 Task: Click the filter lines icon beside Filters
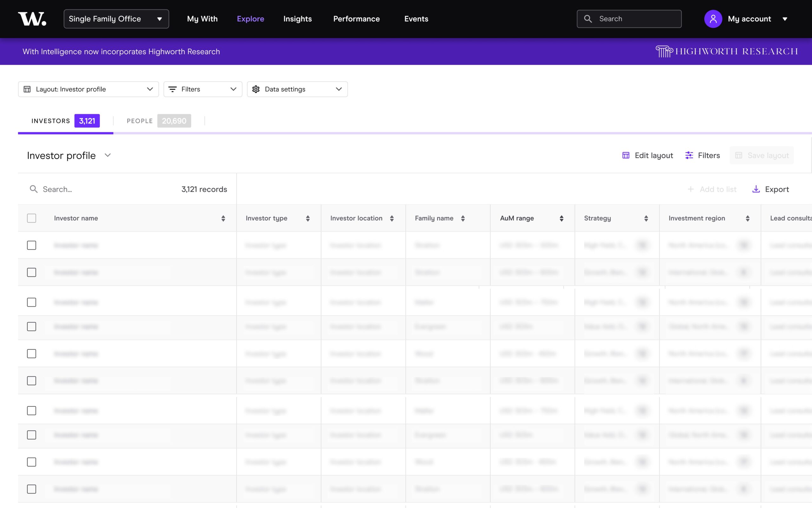(x=173, y=89)
